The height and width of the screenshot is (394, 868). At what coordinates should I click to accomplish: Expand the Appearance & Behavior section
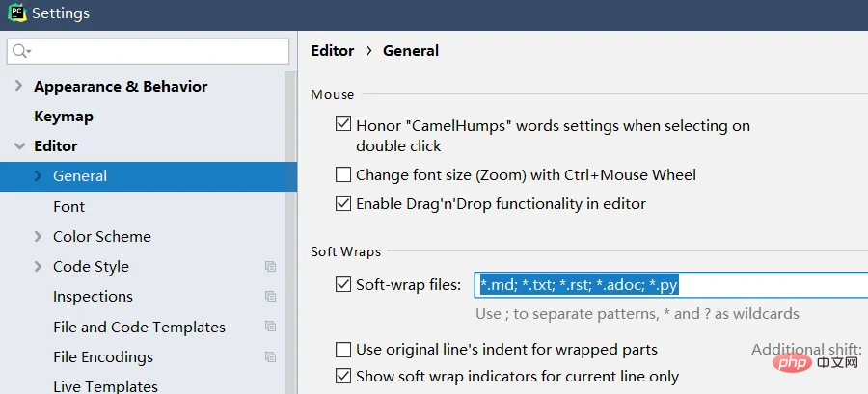pos(18,87)
